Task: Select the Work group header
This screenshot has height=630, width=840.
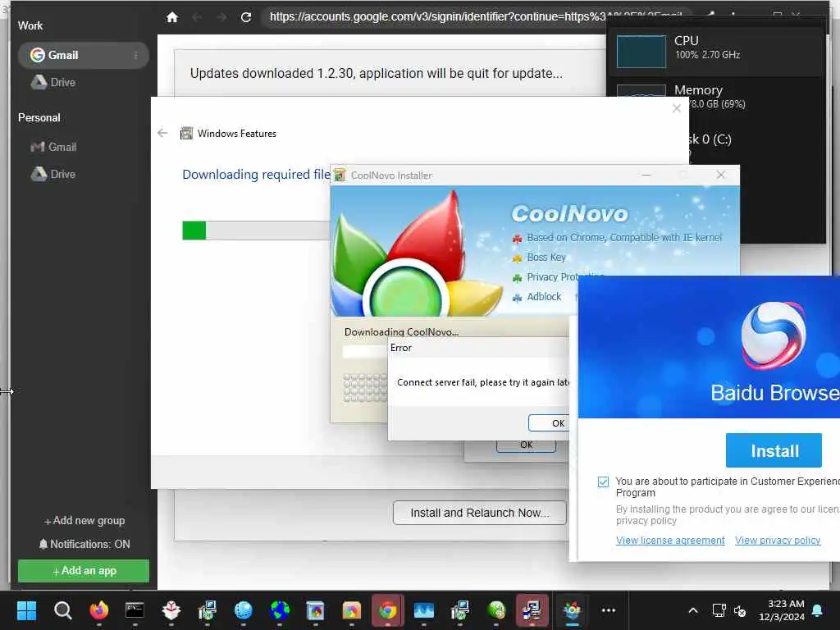Action: point(30,25)
